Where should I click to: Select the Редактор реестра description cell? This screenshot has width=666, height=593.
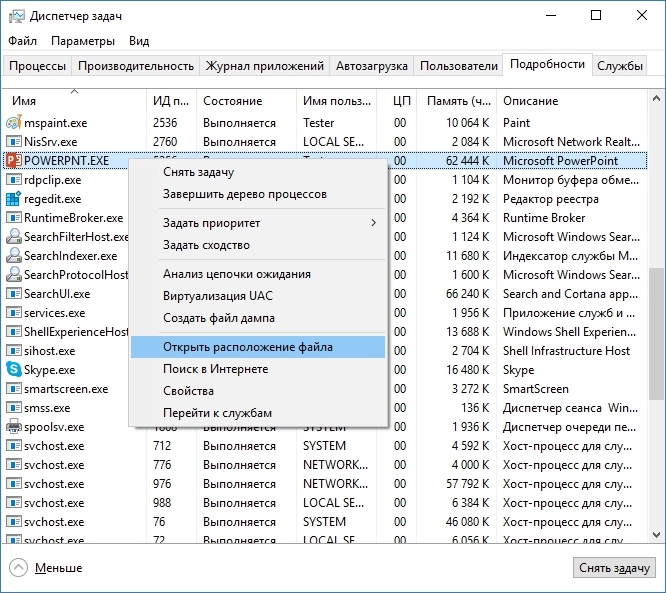point(551,199)
